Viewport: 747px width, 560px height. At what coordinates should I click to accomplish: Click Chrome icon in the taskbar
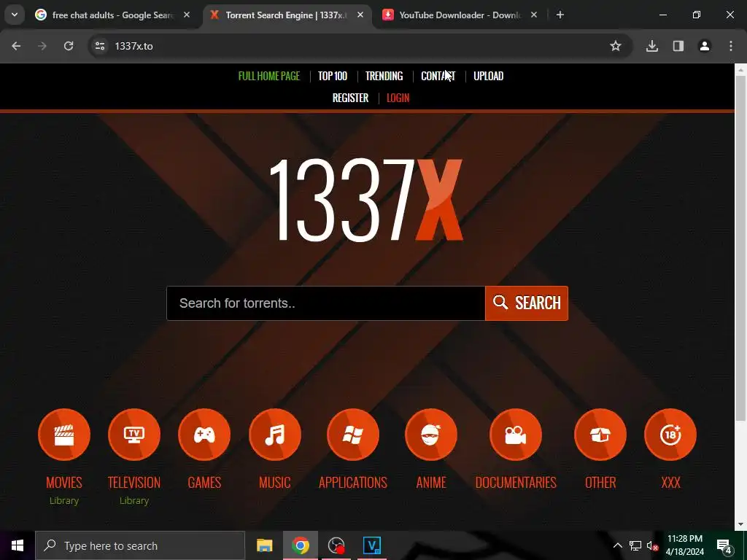pos(301,545)
